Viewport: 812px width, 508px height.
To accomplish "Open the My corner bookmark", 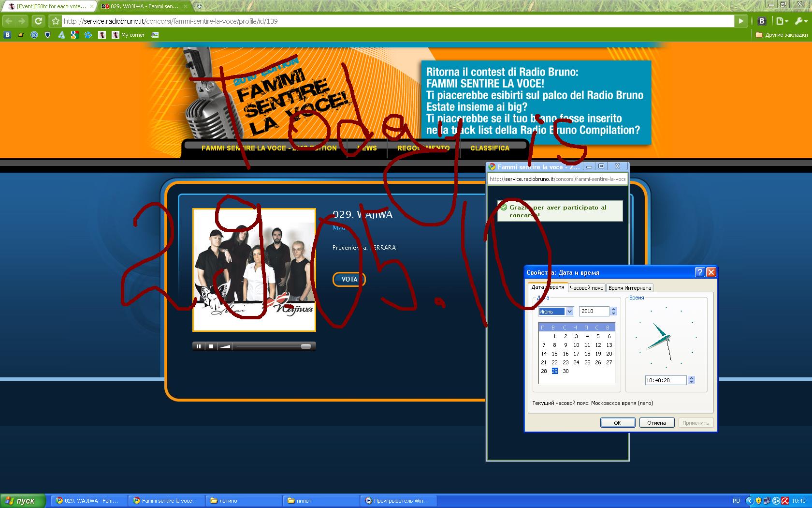I will [129, 35].
